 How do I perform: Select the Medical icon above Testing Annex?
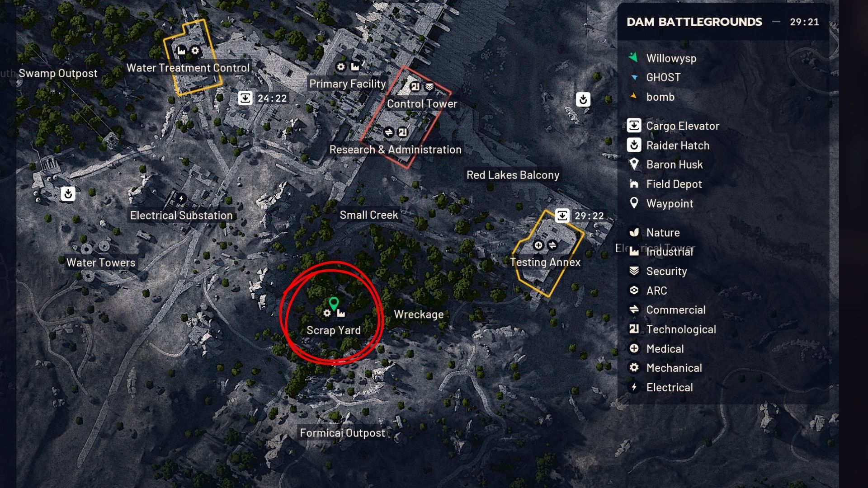(538, 245)
